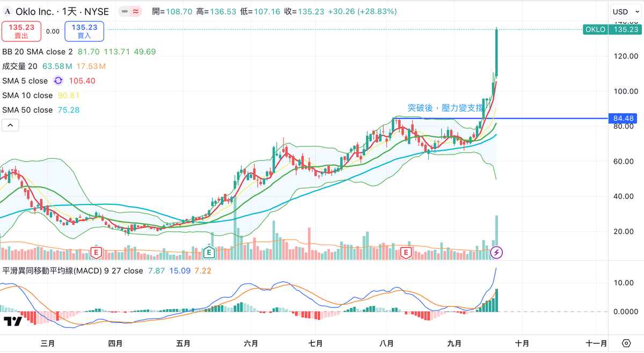Select the blue horizontal line label 84.48
The image size is (644, 353).
pyautogui.click(x=623, y=118)
